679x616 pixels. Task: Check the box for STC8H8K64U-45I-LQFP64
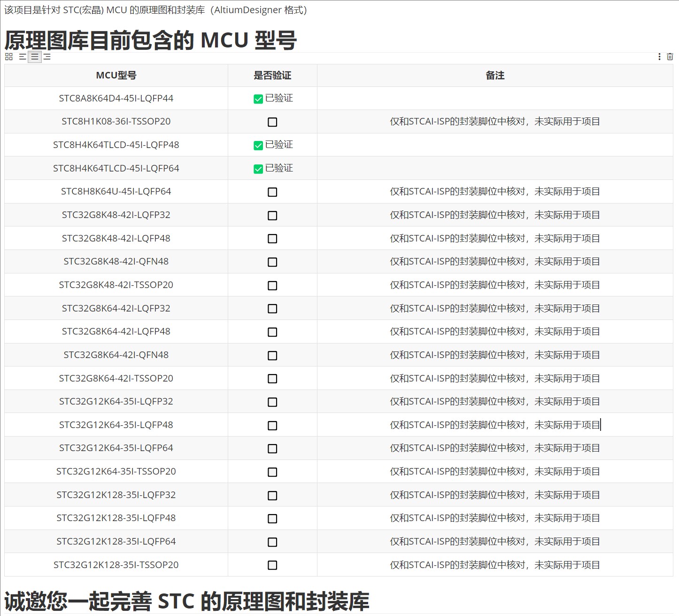[x=272, y=192]
